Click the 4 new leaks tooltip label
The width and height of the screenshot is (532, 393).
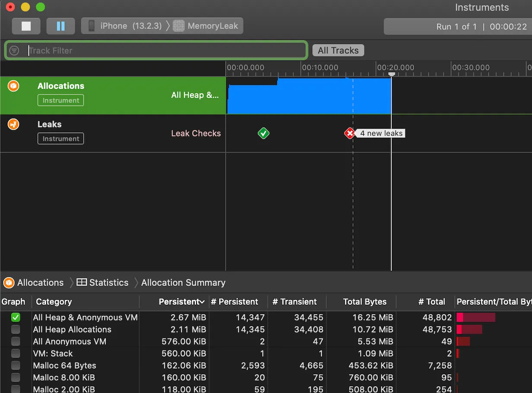(381, 133)
